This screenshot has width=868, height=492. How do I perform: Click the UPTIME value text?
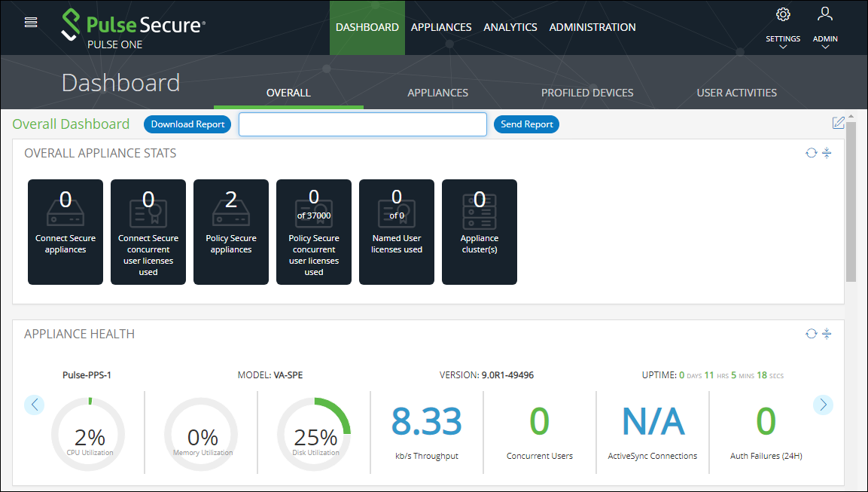(713, 375)
